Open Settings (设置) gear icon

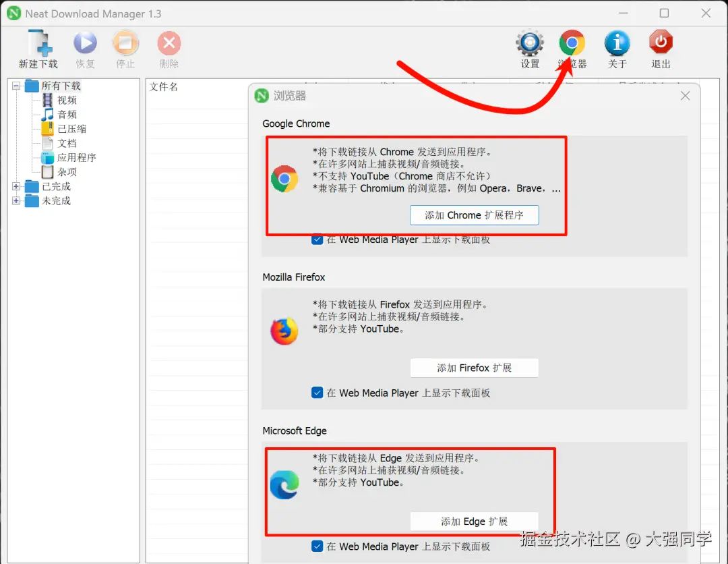[x=530, y=43]
